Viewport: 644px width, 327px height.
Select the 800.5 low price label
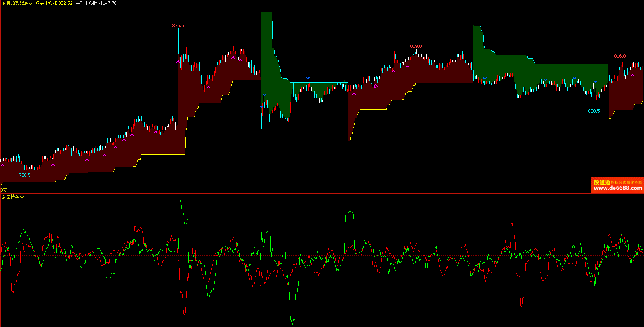coord(594,111)
